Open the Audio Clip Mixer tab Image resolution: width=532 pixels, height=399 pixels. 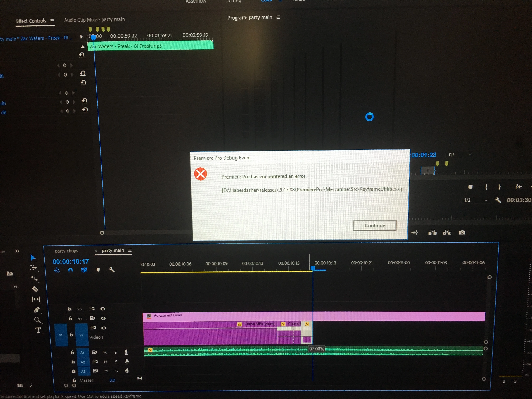click(94, 20)
